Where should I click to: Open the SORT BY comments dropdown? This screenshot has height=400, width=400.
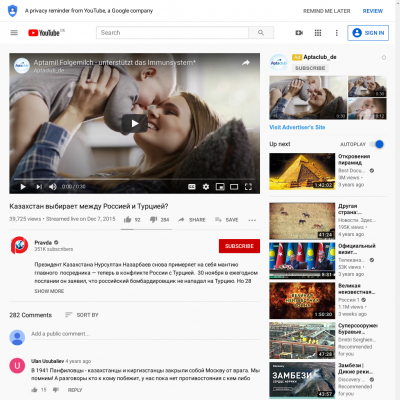[82, 315]
